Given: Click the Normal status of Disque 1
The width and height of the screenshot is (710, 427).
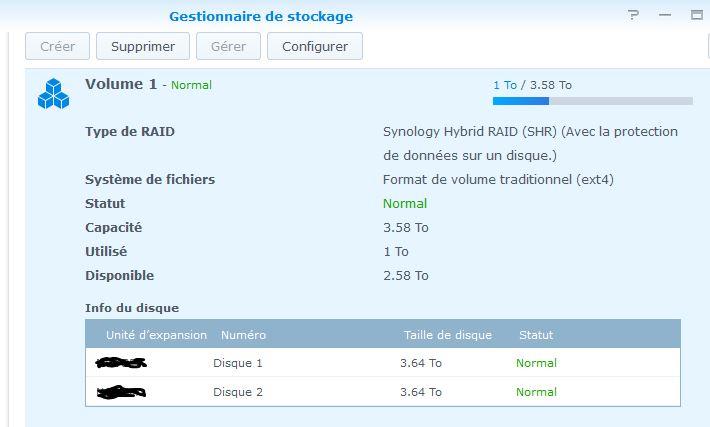Looking at the screenshot, I should (x=536, y=363).
